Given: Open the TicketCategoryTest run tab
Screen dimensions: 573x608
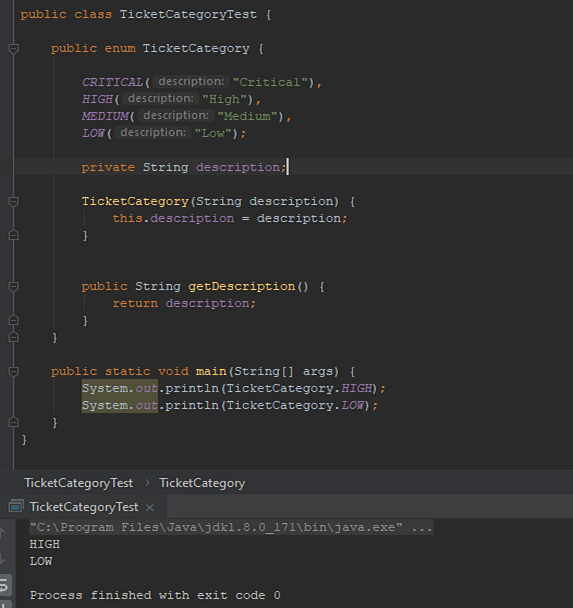Looking at the screenshot, I should coord(84,507).
